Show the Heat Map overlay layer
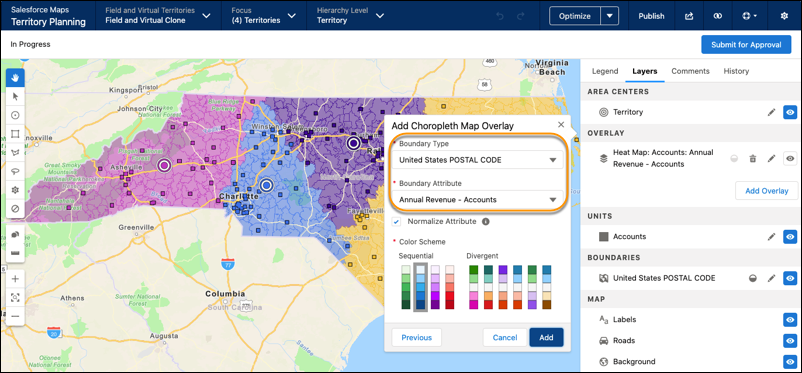The width and height of the screenshot is (802, 373). pos(791,159)
